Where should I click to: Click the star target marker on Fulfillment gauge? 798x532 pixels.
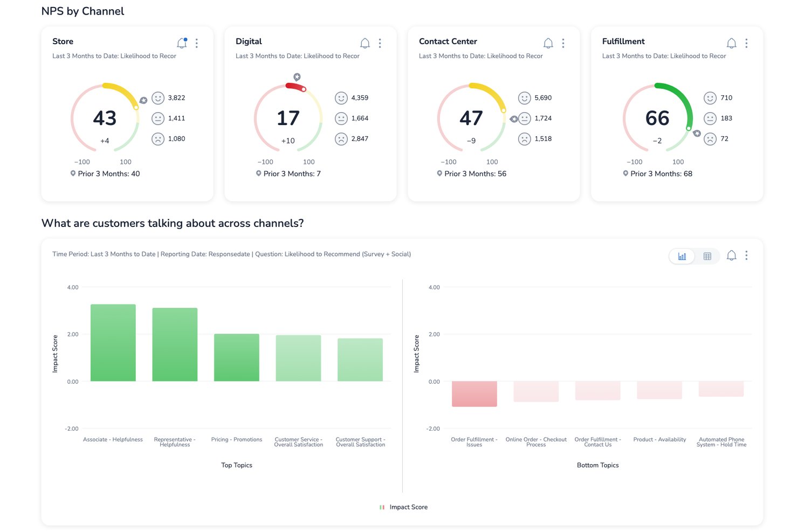point(697,133)
